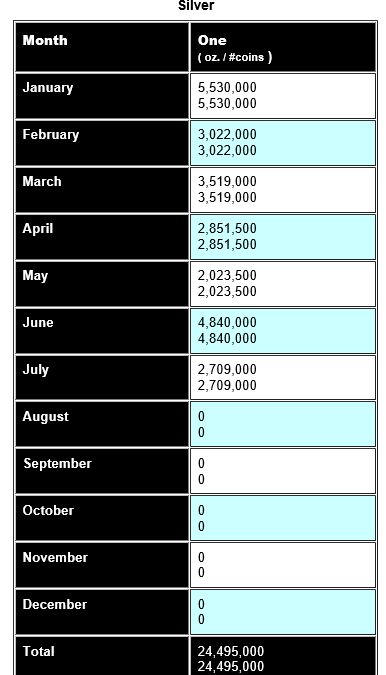Click the May value 2,023,500 cell
Screen dimensions: 386x675
pos(283,284)
